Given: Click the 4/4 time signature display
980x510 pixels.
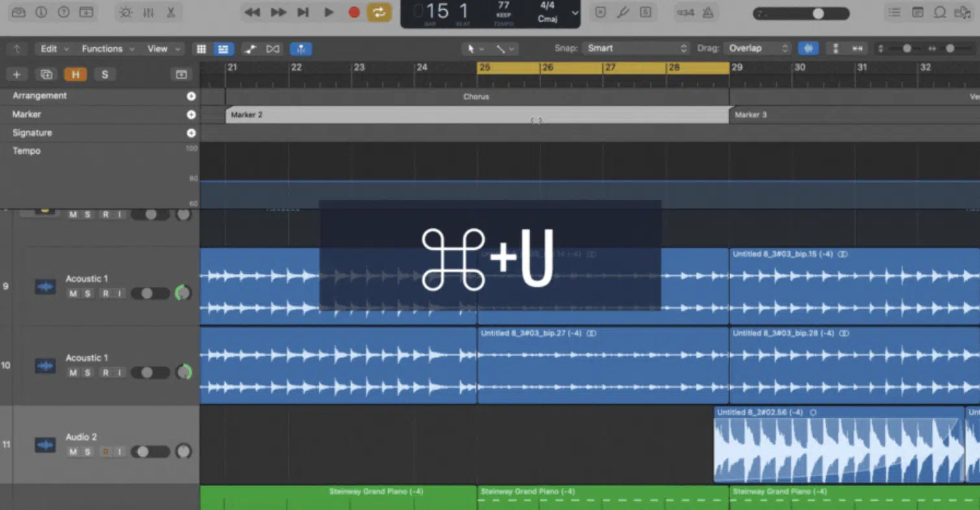Looking at the screenshot, I should (x=547, y=5).
